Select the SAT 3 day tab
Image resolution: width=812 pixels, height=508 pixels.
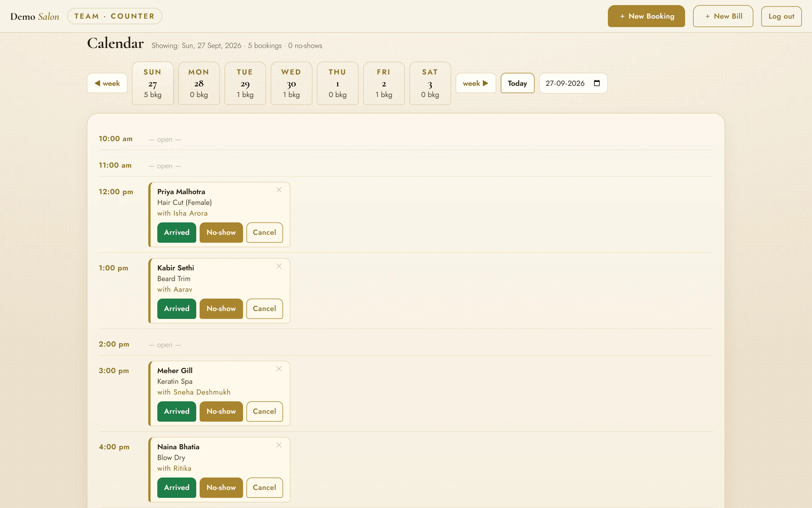[430, 83]
